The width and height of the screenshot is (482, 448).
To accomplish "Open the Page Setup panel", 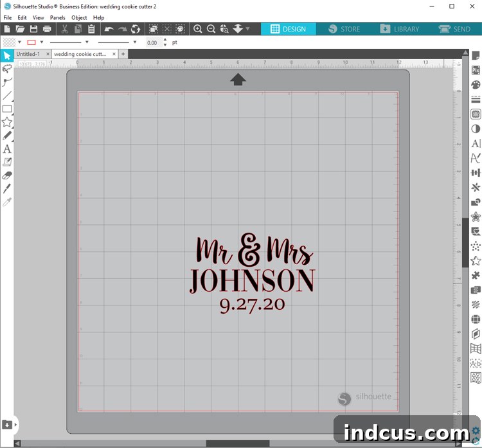I will click(476, 56).
